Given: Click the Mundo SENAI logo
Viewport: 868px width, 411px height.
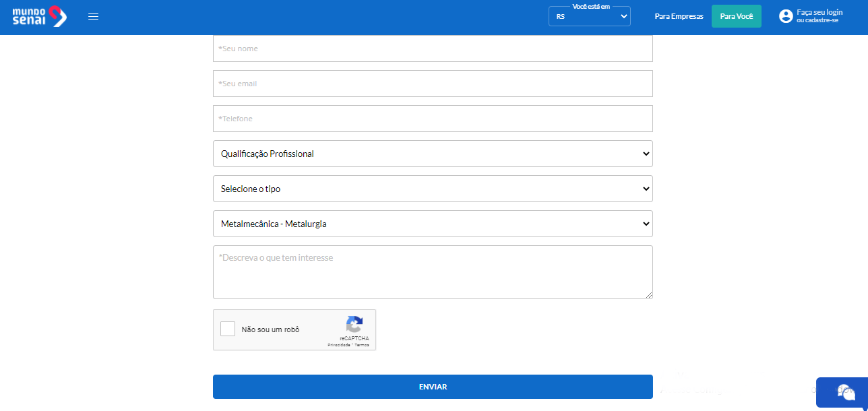Looking at the screenshot, I should coord(39,16).
